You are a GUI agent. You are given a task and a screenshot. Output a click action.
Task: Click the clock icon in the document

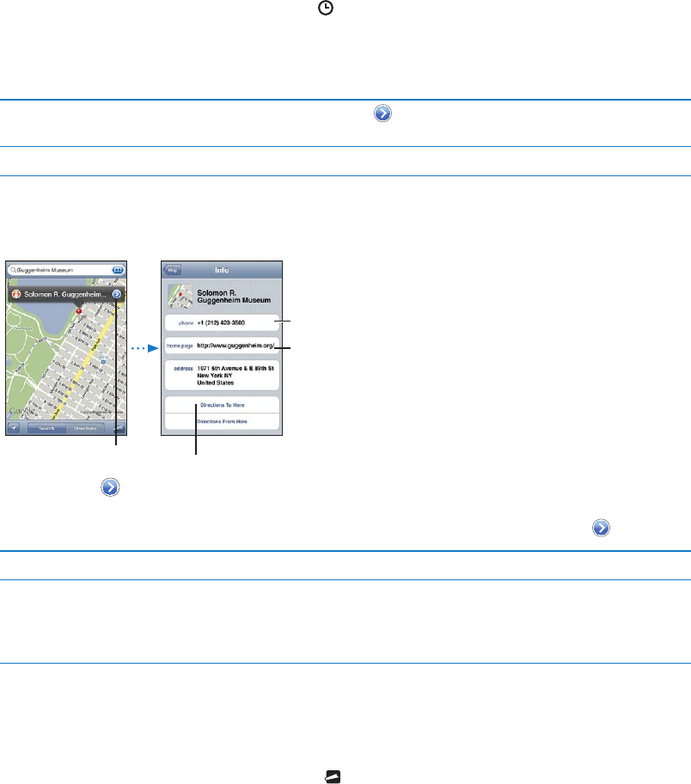tap(326, 8)
